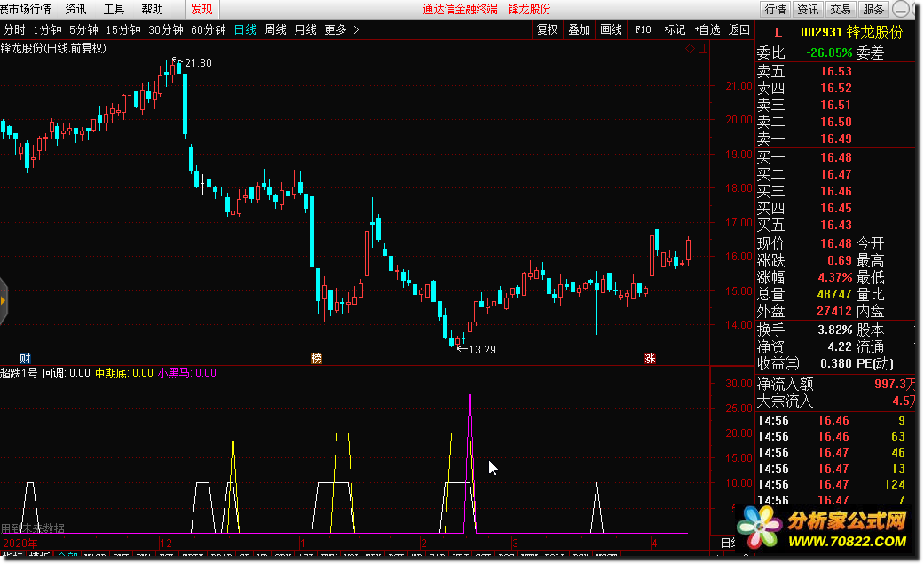The width and height of the screenshot is (924, 564).
Task: Select the 30分钟 period
Action: coord(166,29)
